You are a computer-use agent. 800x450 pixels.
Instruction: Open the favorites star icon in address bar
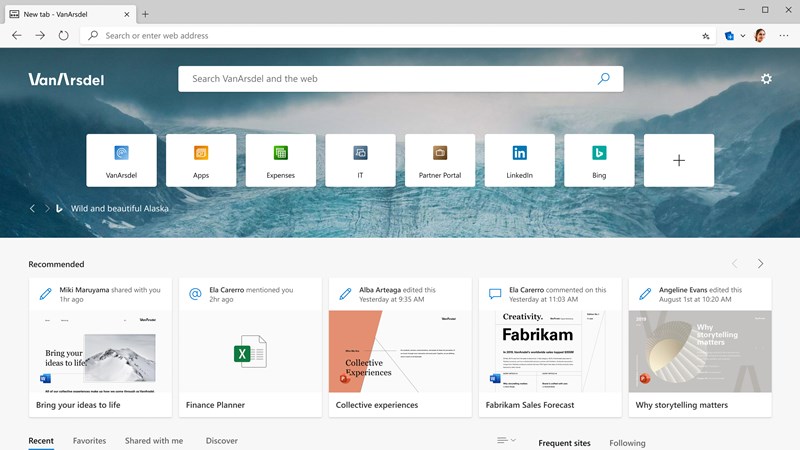(x=706, y=36)
